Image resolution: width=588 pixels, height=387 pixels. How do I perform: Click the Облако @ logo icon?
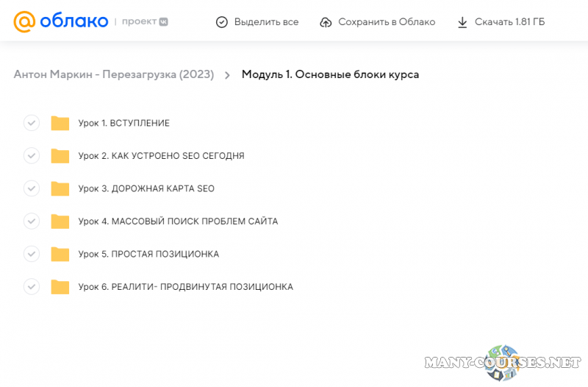pos(24,22)
